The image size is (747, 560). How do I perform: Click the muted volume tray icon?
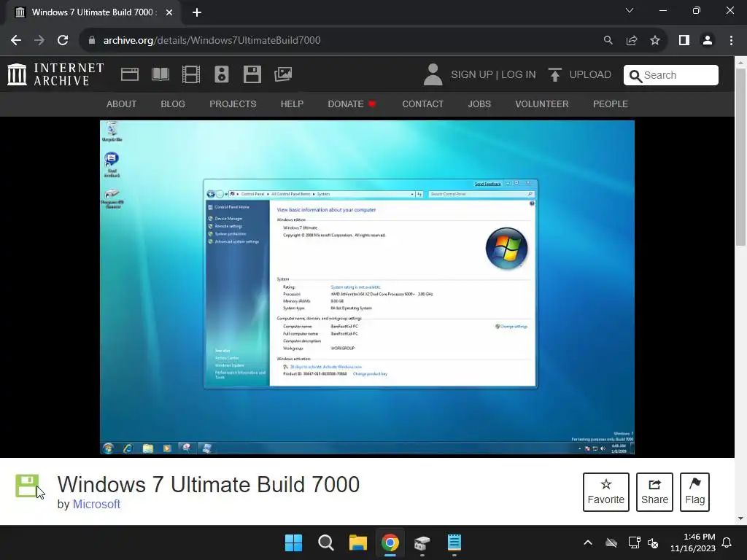click(x=653, y=542)
